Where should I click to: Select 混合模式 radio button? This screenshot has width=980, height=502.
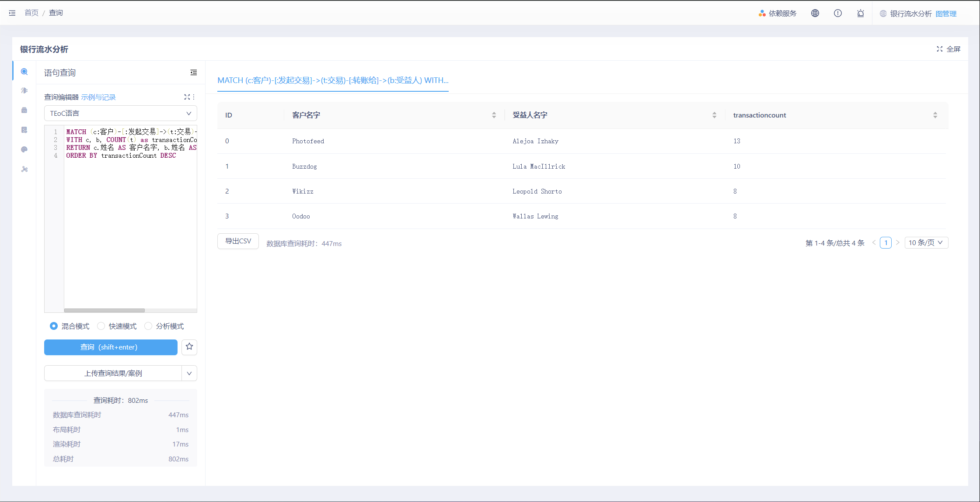(54, 326)
